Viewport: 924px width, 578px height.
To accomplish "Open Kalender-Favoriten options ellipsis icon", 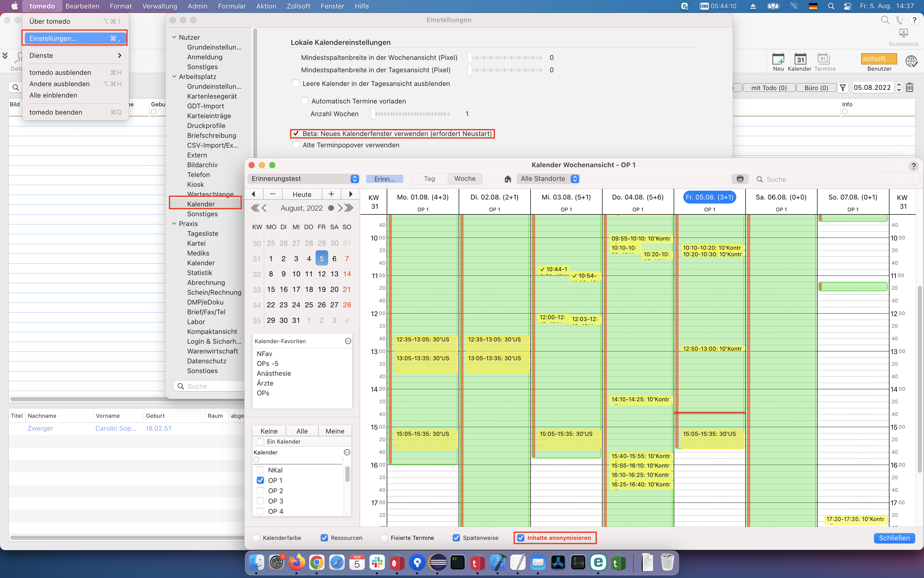I will [x=348, y=341].
